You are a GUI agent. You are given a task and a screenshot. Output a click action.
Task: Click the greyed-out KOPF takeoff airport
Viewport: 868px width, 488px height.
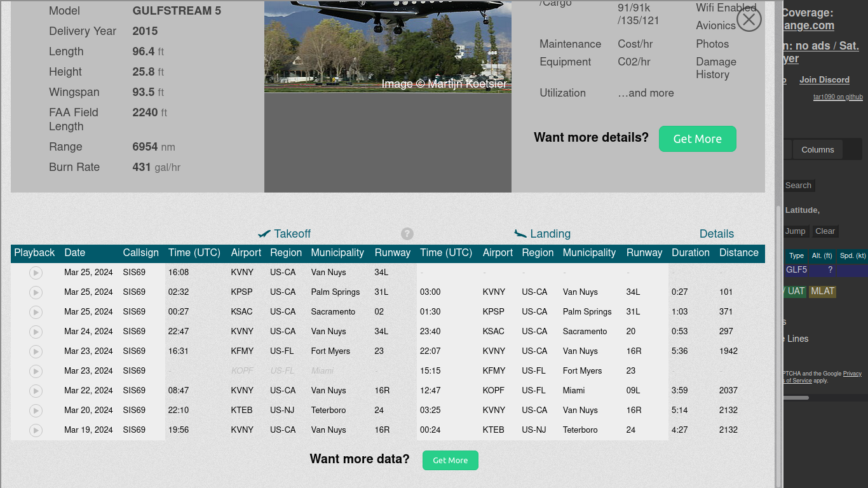242,371
